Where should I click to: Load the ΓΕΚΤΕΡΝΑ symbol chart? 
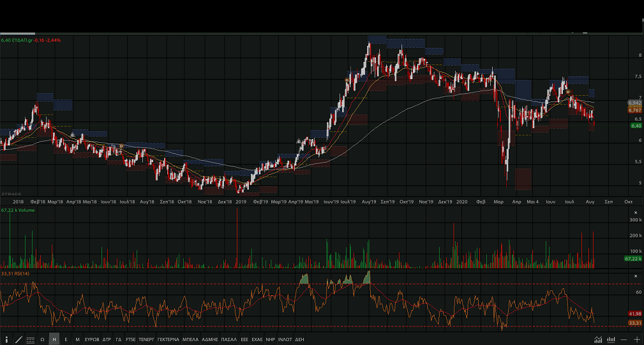pos(168,340)
